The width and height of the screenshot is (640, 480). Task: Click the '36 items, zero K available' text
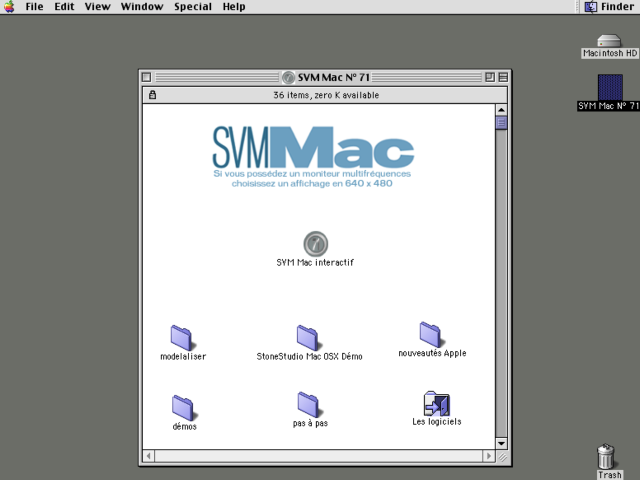pos(326,95)
